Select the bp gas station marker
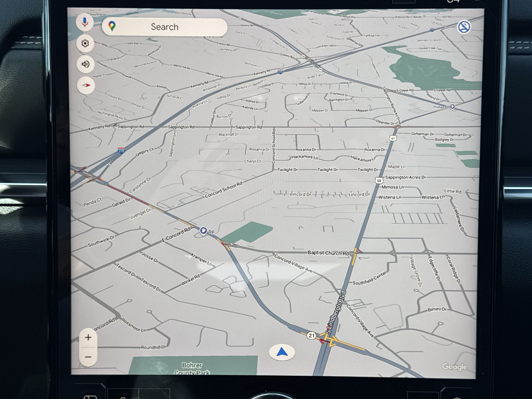Viewport: 532px width, 399px height. pyautogui.click(x=204, y=230)
